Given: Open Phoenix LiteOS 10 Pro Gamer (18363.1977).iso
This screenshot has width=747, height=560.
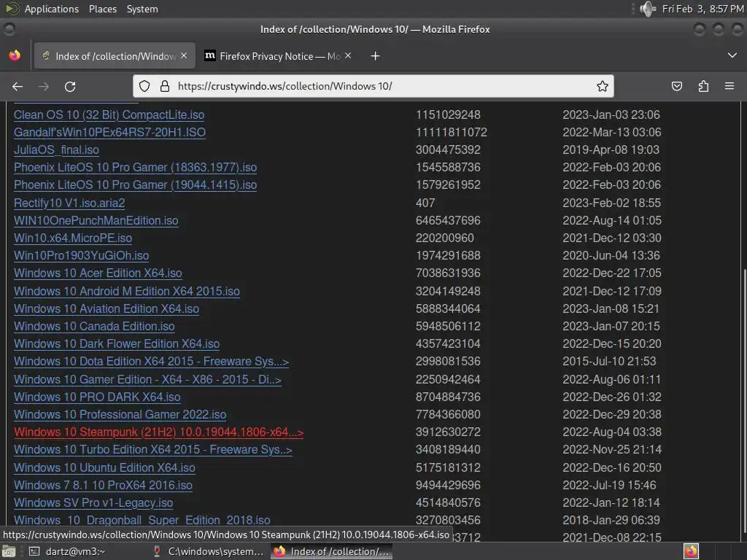Looking at the screenshot, I should [x=135, y=168].
